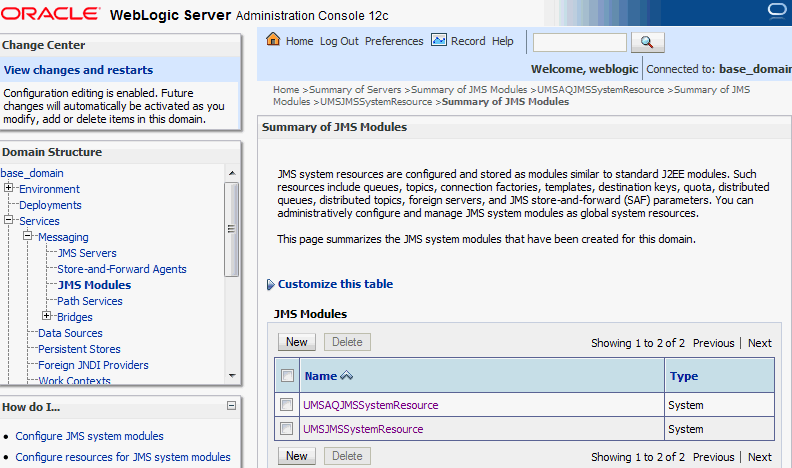Viewport: 792px width, 468px height.
Task: Open Home in the top toolbar
Action: tap(300, 41)
